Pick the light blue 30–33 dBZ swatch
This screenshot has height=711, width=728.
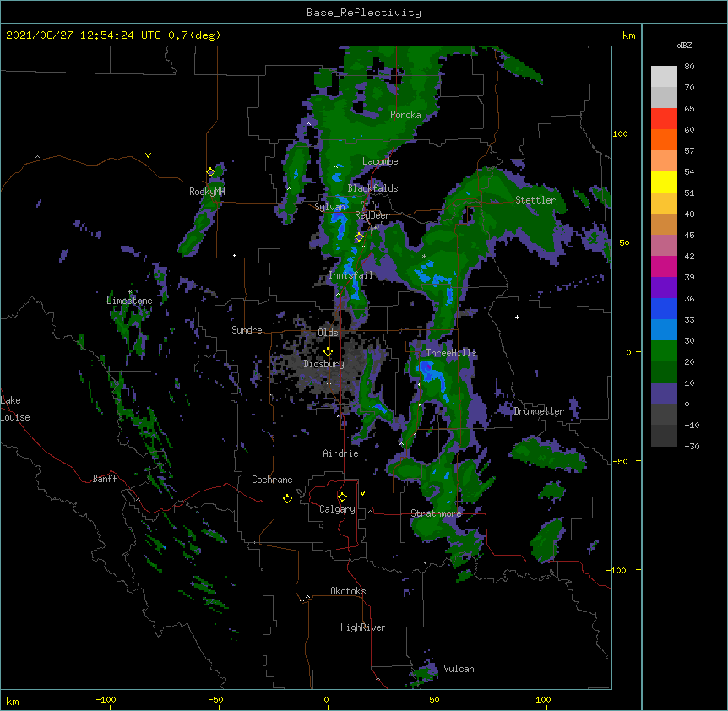664,329
